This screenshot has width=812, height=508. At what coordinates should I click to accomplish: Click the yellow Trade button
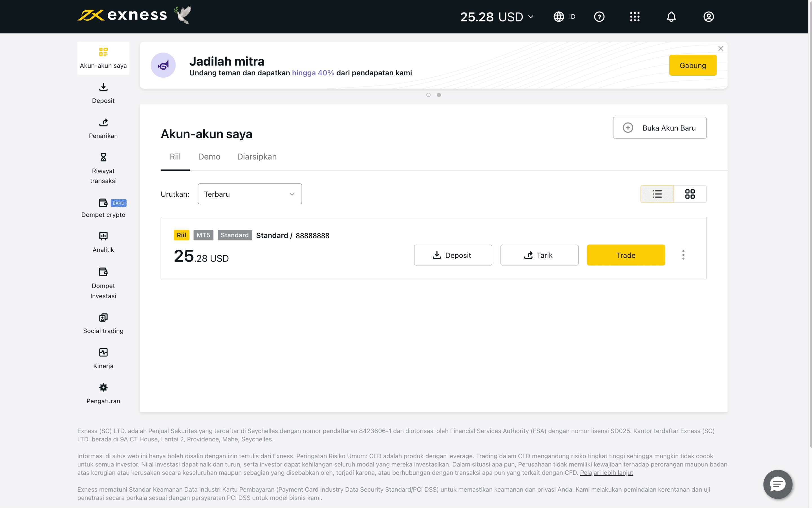(626, 255)
